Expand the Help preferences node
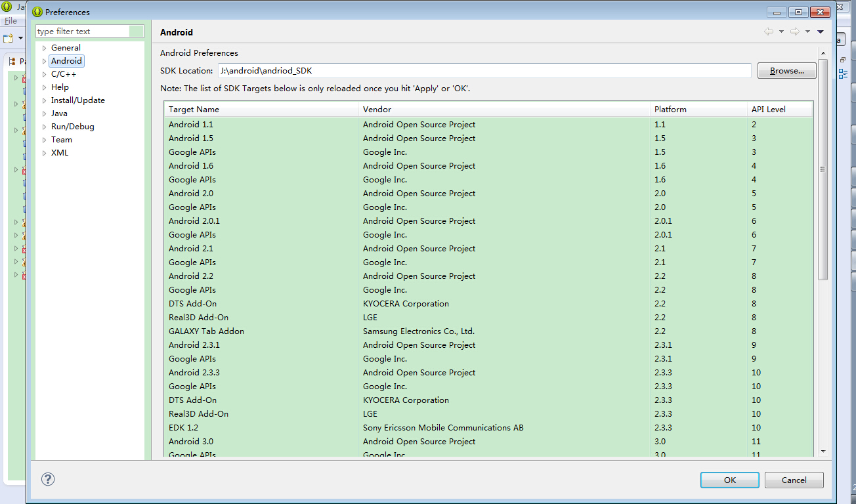 click(x=45, y=87)
